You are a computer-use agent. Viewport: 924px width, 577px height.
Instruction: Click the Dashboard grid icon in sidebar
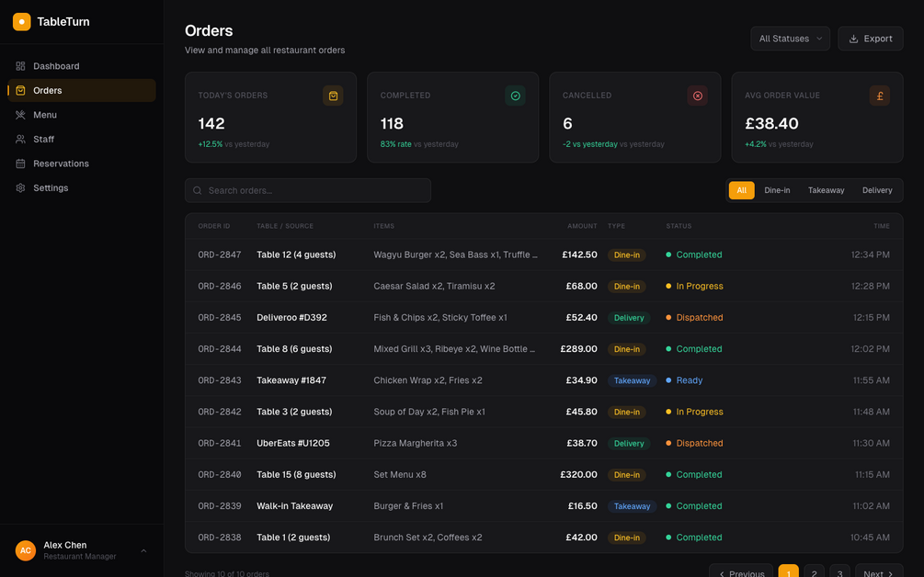tap(20, 66)
